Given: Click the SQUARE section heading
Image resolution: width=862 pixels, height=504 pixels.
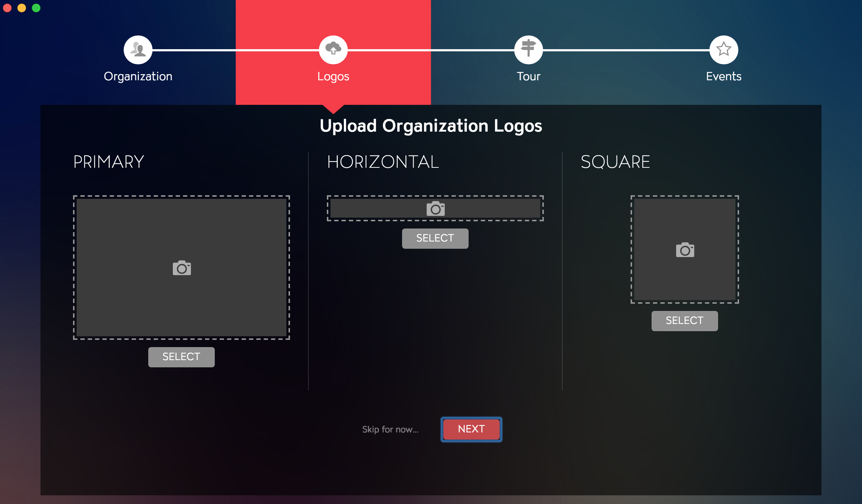Looking at the screenshot, I should (615, 162).
